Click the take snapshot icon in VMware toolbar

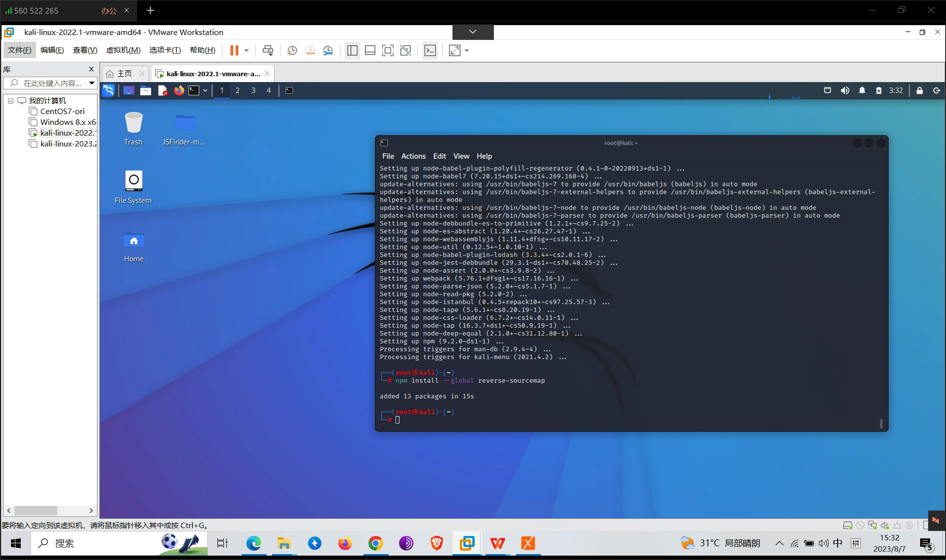[292, 50]
